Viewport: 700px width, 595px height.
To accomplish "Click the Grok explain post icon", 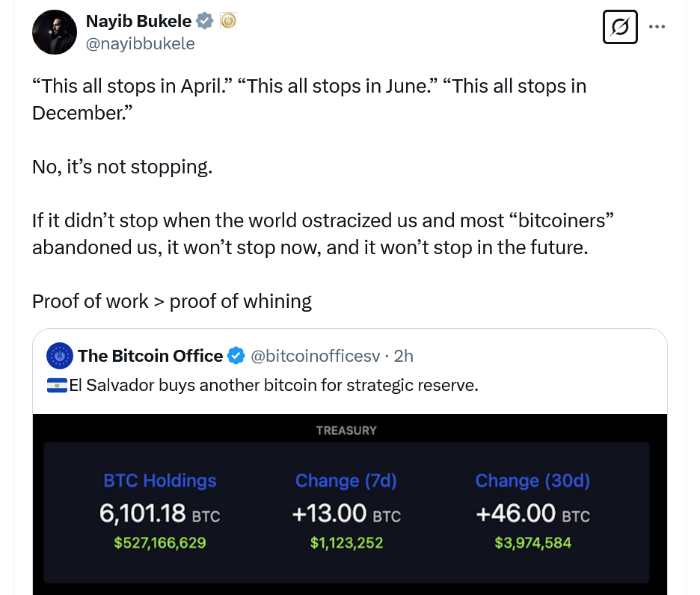I will pyautogui.click(x=620, y=27).
